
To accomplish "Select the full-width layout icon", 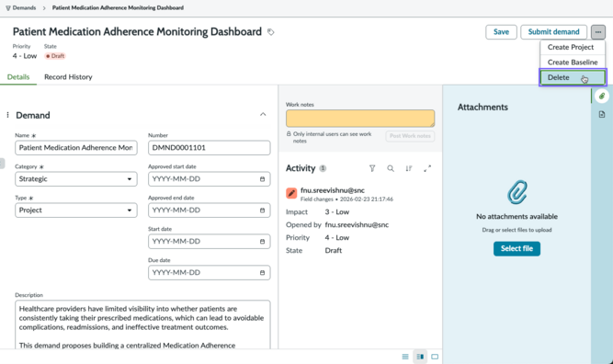I will 435,357.
